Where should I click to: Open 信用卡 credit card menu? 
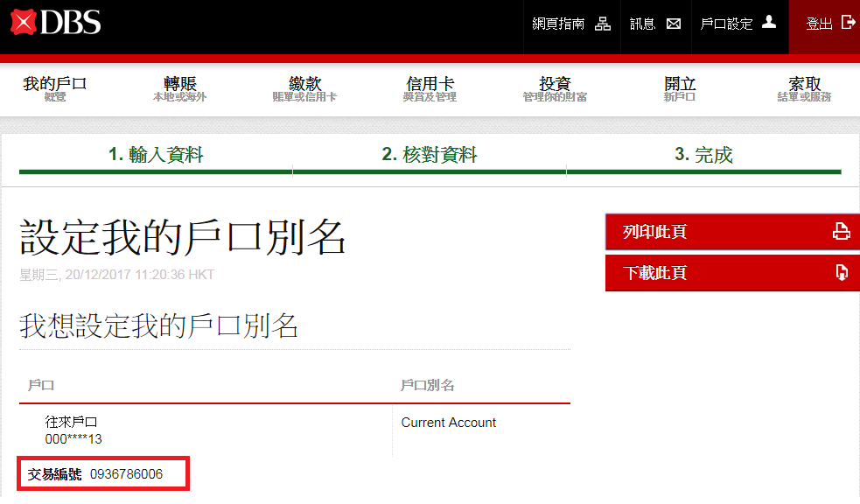coord(430,88)
